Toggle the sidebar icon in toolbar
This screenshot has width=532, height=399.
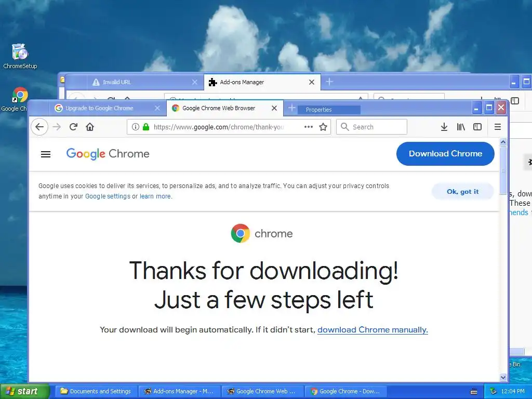477,127
